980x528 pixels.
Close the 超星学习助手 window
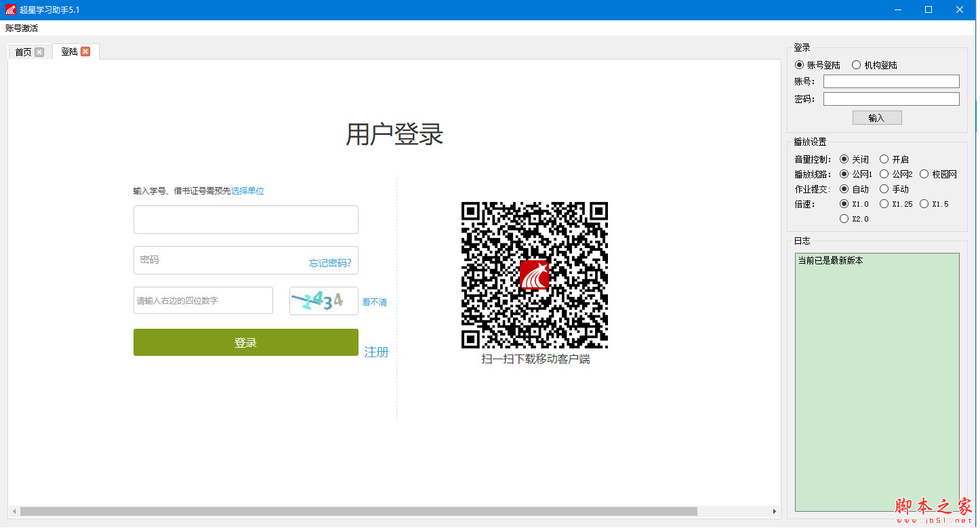tap(960, 9)
